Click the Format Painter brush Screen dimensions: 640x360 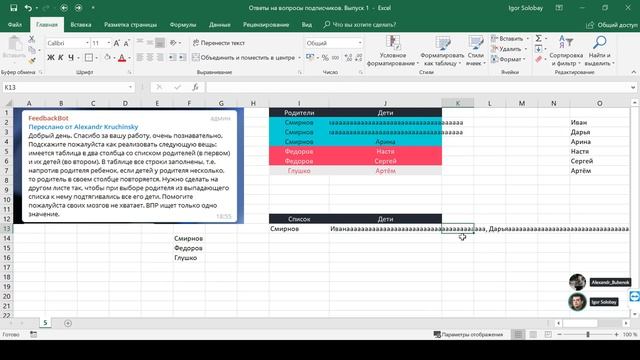32,60
